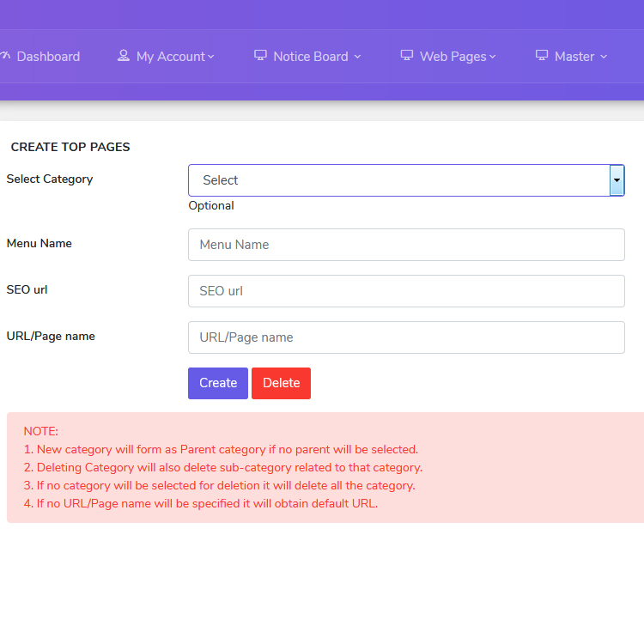644x644 pixels.
Task: Click the Dashboard speedometer icon
Action: click(5, 56)
